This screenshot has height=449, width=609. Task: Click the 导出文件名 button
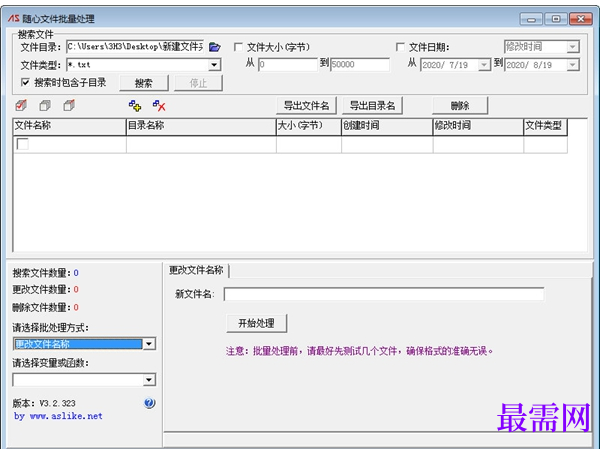(x=306, y=105)
